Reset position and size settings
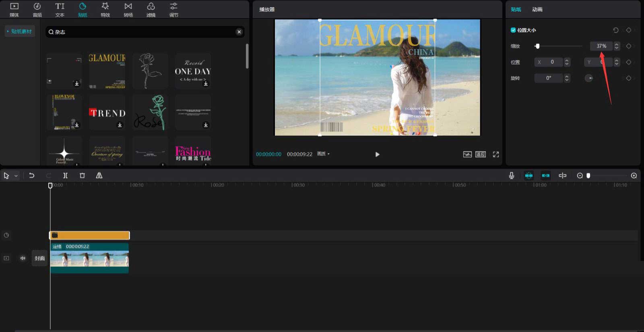 pyautogui.click(x=616, y=30)
